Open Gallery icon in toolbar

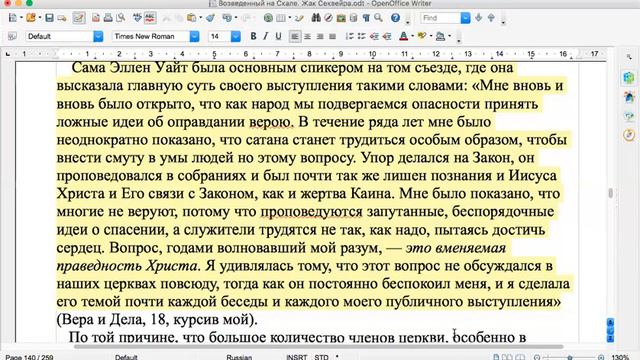(341, 18)
